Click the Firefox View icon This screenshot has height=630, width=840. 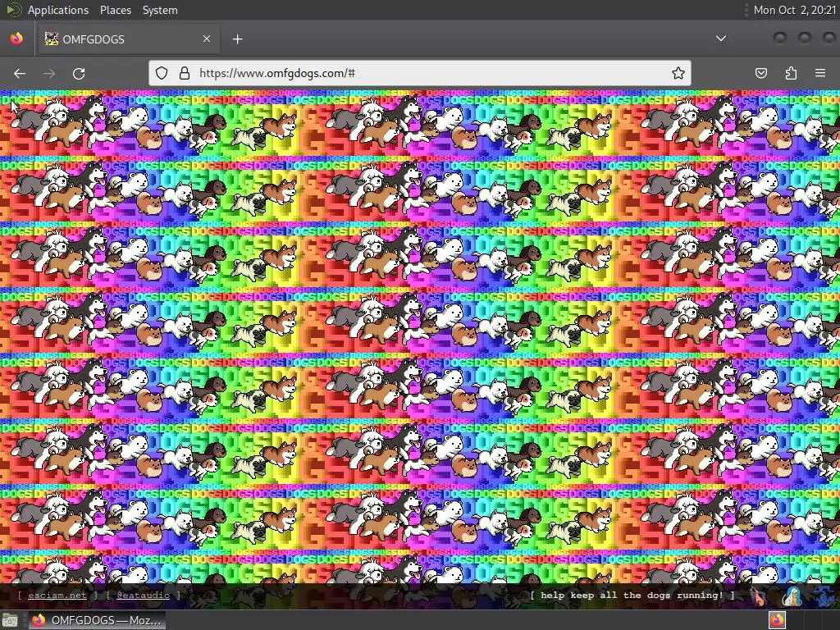pyautogui.click(x=16, y=39)
